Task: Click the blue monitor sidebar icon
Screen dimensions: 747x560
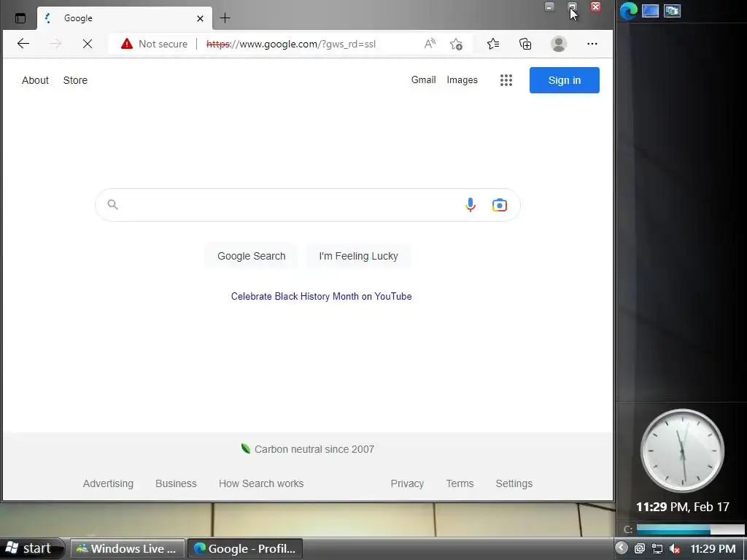Action: [x=650, y=10]
